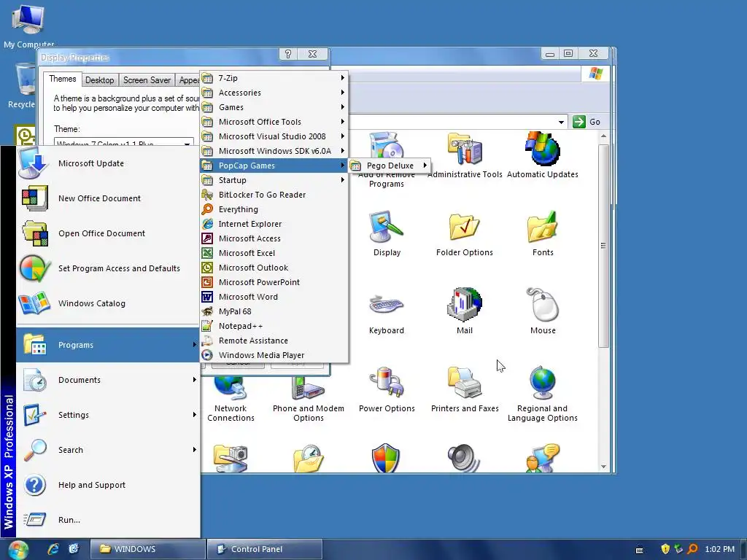Switch to the Screen Saver tab
Screen dimensions: 747x560
[147, 80]
